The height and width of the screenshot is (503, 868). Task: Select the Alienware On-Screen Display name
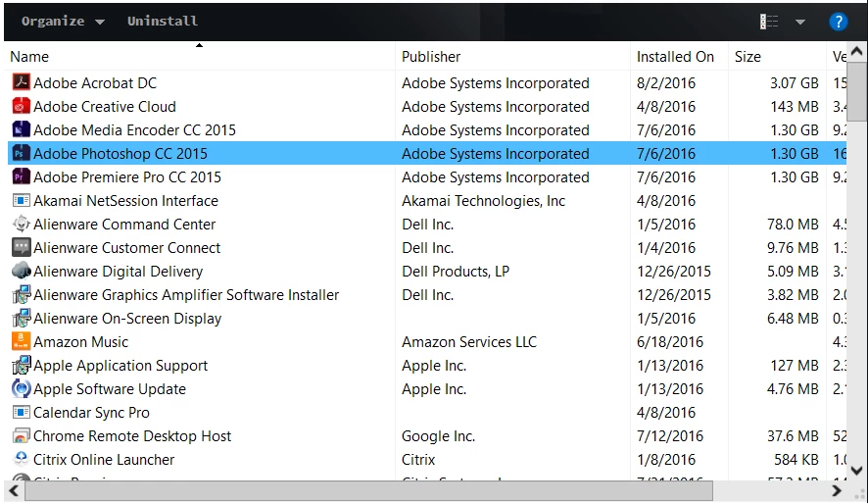tap(127, 319)
